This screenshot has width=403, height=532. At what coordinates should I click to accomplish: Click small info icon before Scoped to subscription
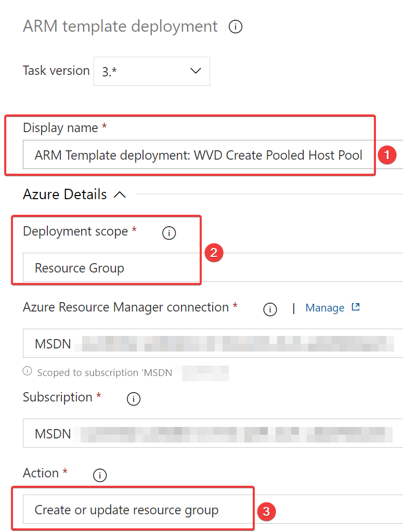point(27,372)
